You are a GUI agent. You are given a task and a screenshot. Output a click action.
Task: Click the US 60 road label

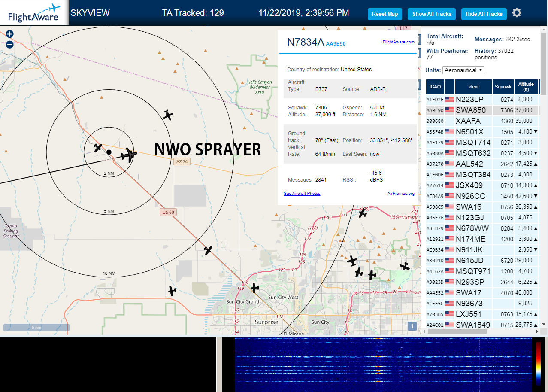168,212
